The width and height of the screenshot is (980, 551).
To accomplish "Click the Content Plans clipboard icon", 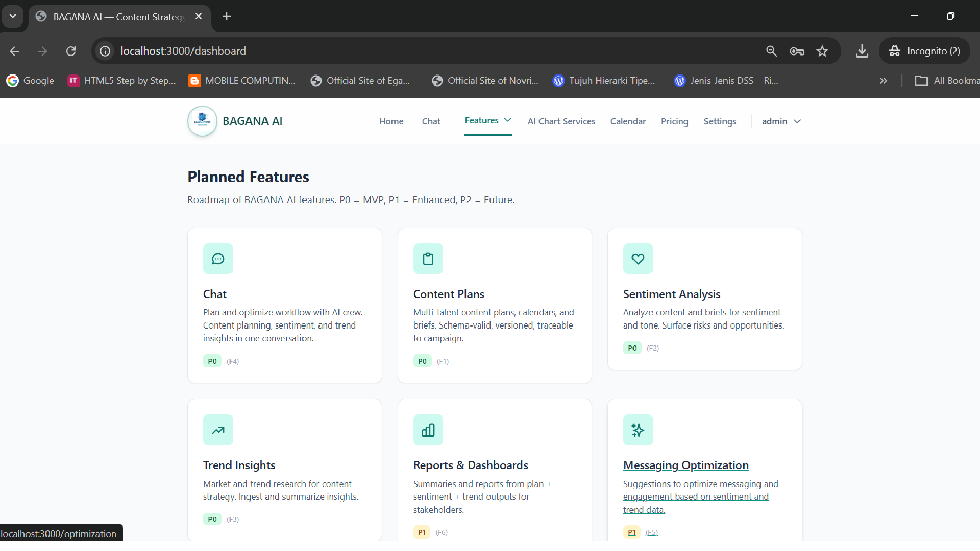I will point(428,259).
